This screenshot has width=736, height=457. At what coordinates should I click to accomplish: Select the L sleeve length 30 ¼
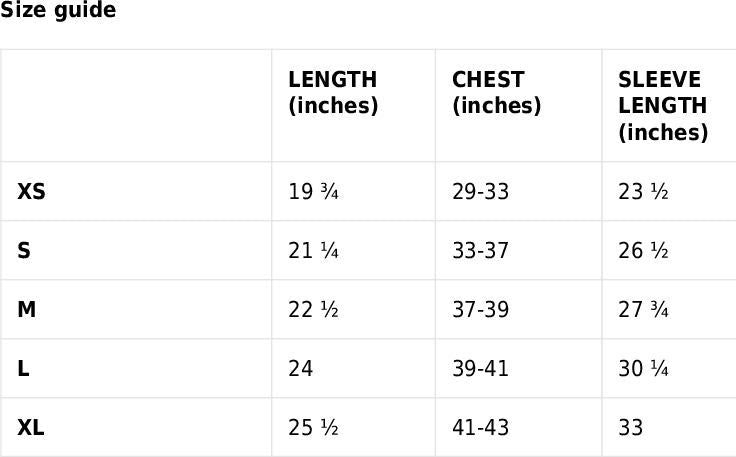643,368
